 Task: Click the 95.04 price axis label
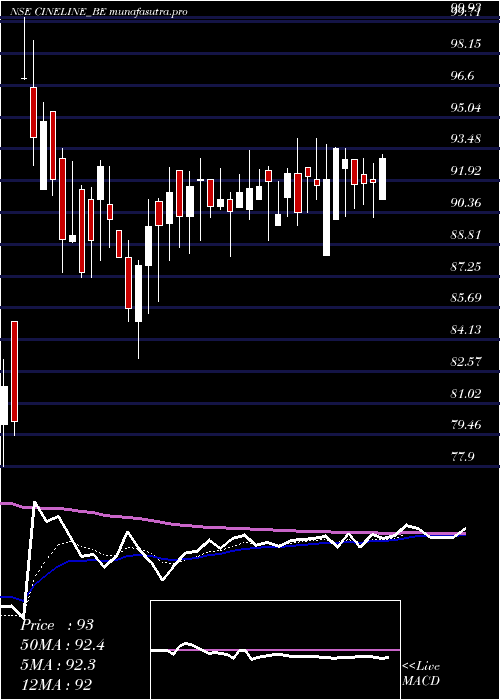click(467, 108)
